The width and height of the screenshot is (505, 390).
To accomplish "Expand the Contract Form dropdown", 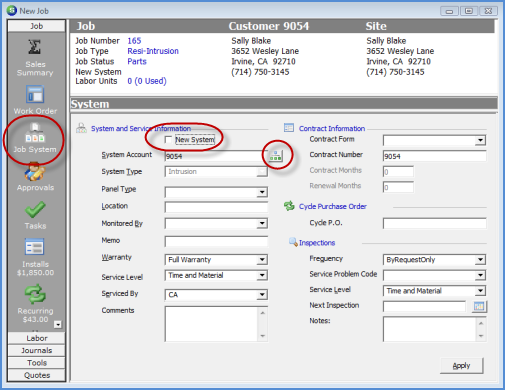I will 480,140.
